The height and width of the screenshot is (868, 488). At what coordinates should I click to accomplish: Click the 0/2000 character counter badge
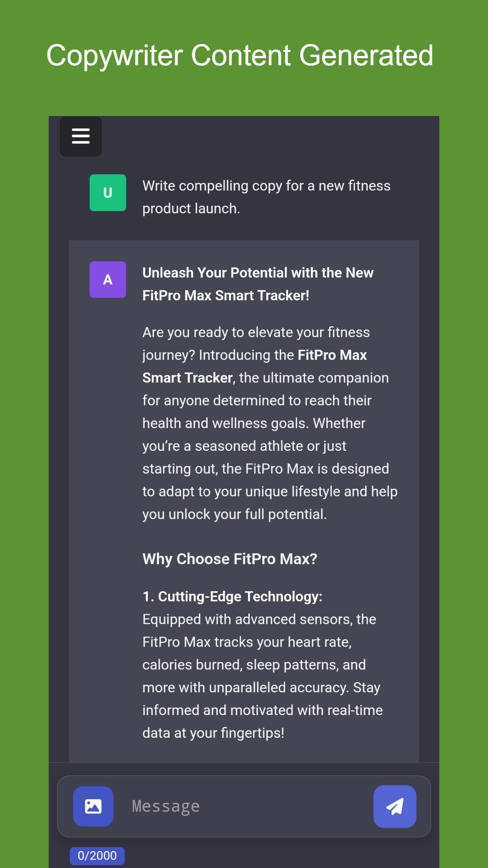coord(97,855)
